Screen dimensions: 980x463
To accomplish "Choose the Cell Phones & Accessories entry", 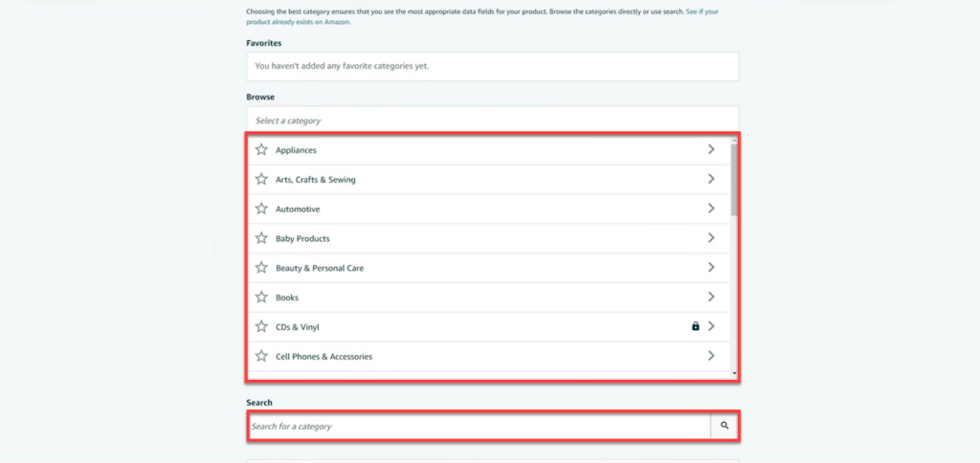I will coord(489,356).
